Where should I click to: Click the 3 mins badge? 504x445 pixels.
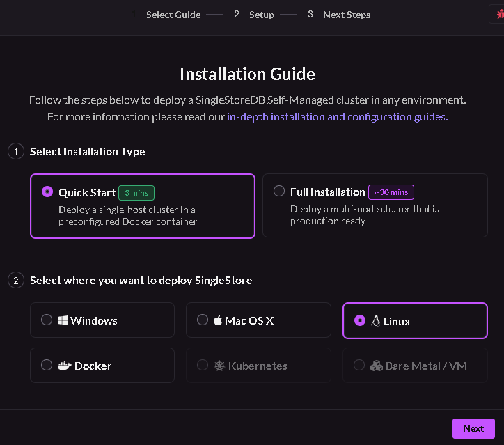click(x=136, y=193)
